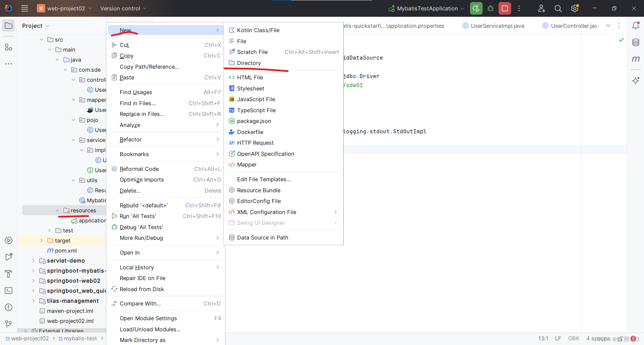Viewport: 644px width, 345px height.
Task: Open the Build hammer tool window
Action: point(8,274)
